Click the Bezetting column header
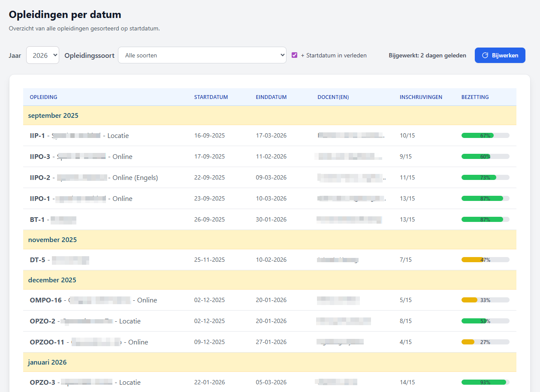 tap(475, 97)
